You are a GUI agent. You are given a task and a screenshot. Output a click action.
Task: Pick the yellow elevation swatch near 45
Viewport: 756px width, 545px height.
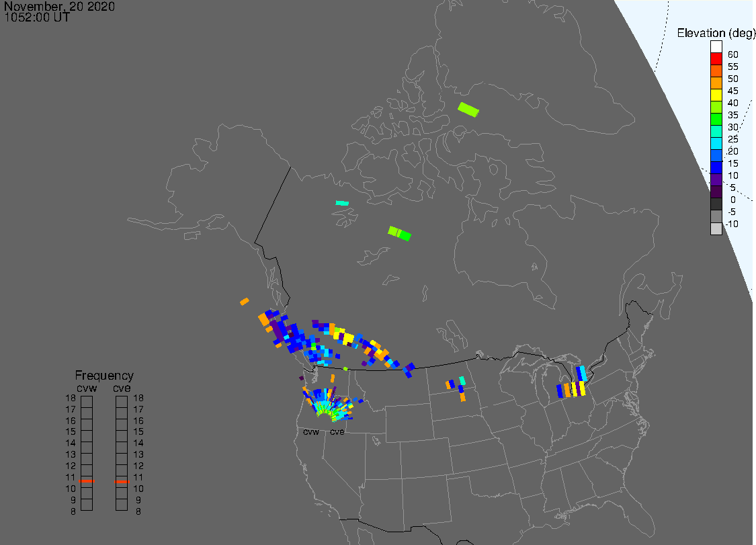pyautogui.click(x=716, y=95)
